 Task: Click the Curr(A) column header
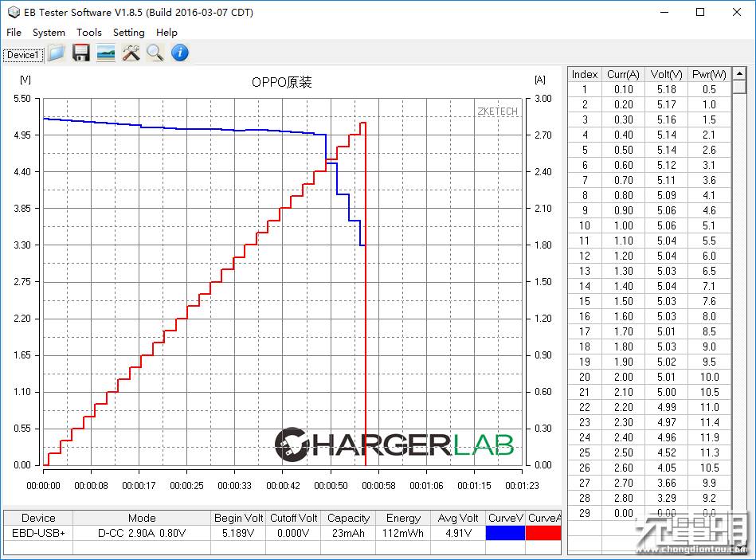click(x=623, y=74)
